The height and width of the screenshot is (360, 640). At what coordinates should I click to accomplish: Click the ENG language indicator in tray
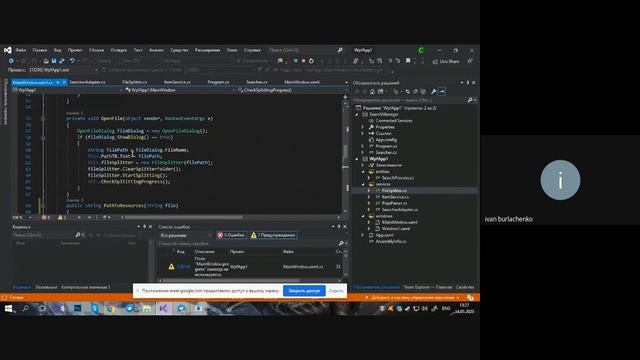446,309
